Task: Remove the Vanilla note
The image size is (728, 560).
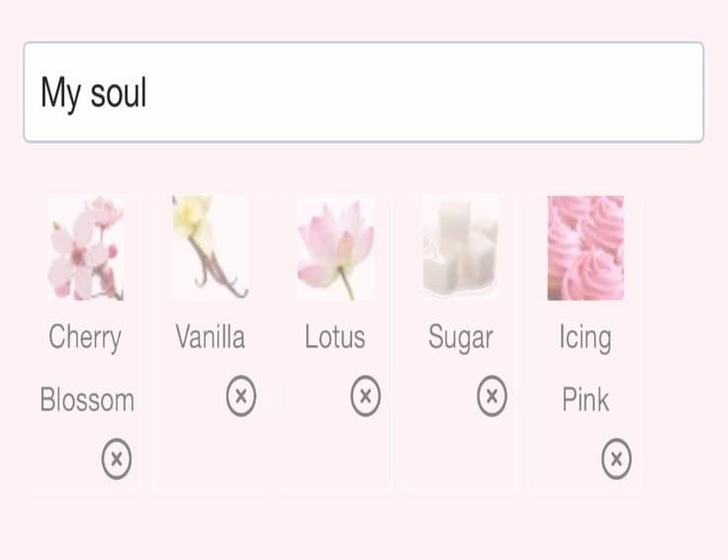Action: (x=241, y=396)
